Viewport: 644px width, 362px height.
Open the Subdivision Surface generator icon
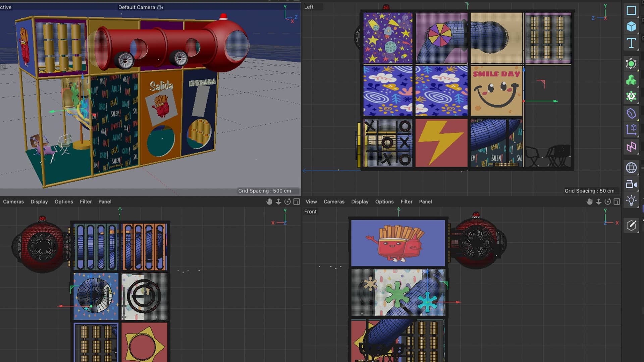(631, 64)
